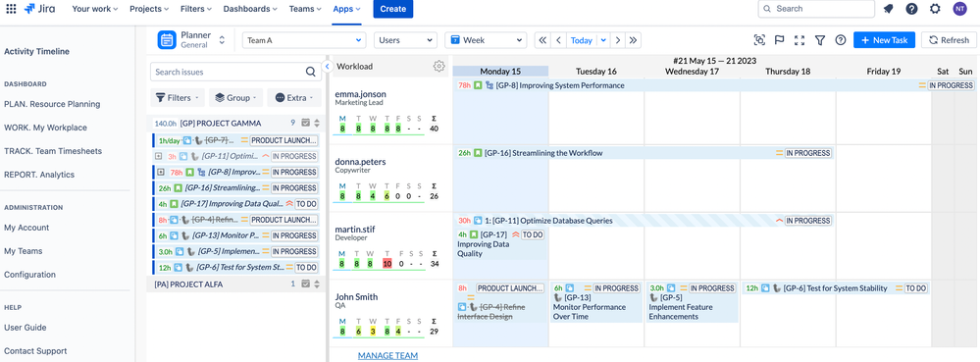Open the Group dropdown
The image size is (980, 362).
(235, 97)
